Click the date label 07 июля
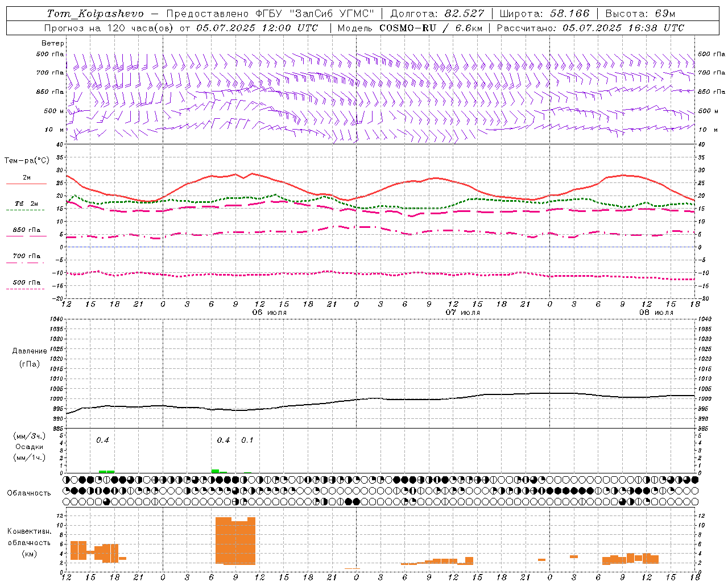728x582 pixels. [463, 313]
